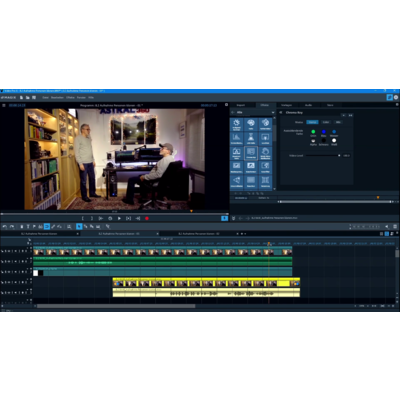This screenshot has width=400, height=400.
Task: Open the Hilfe menu
Action: point(91,97)
